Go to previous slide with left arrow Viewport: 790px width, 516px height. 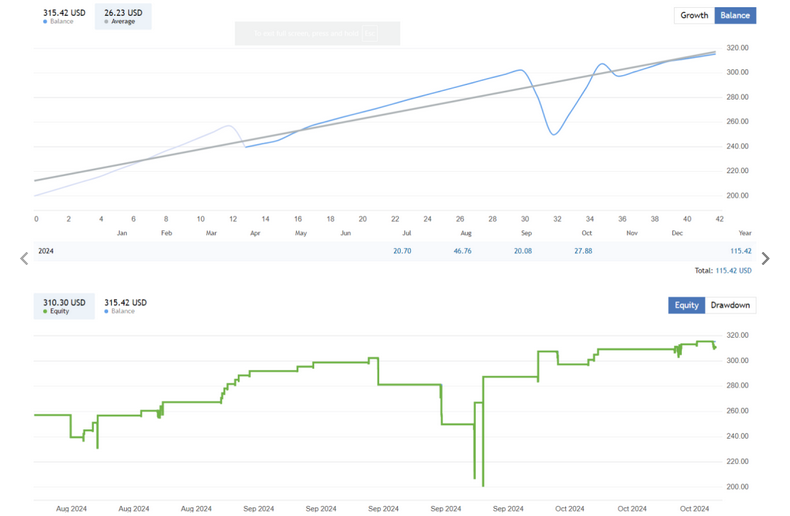[x=24, y=259]
